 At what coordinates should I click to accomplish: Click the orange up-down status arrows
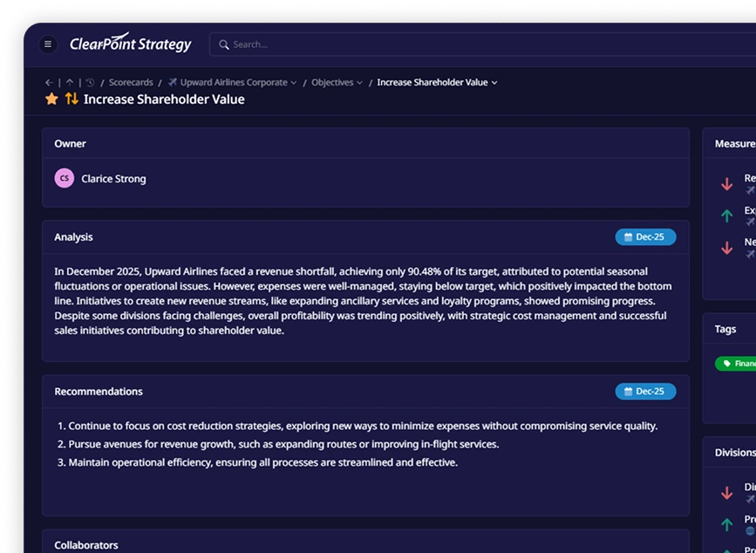(x=72, y=99)
